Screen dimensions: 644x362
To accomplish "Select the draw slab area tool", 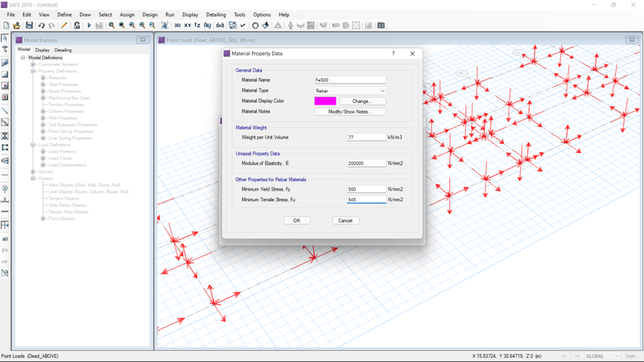I will (x=5, y=63).
